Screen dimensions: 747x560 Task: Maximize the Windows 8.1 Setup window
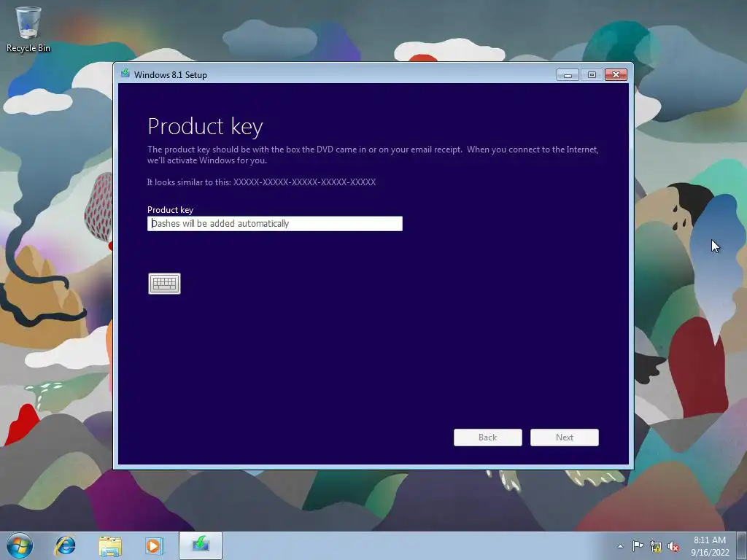[x=592, y=75]
